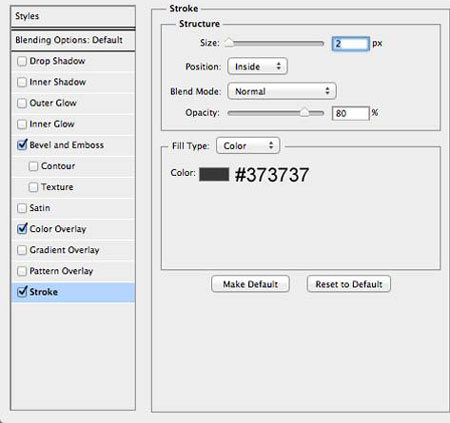The height and width of the screenshot is (423, 450).
Task: Select the Stroke row label
Action: [x=44, y=292]
